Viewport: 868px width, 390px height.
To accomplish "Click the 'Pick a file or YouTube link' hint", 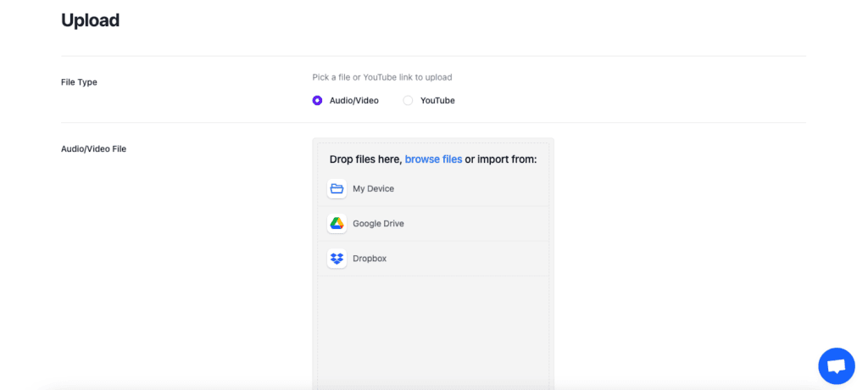I will tap(382, 77).
